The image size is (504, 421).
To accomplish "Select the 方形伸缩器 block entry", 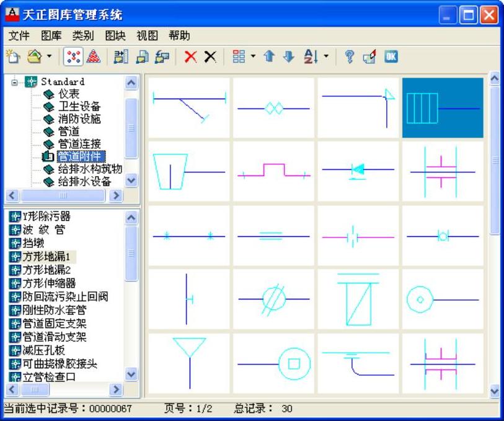I will tap(49, 283).
